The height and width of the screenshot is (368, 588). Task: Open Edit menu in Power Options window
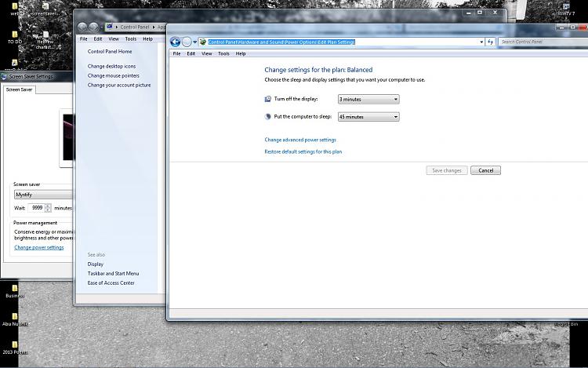pyautogui.click(x=191, y=53)
